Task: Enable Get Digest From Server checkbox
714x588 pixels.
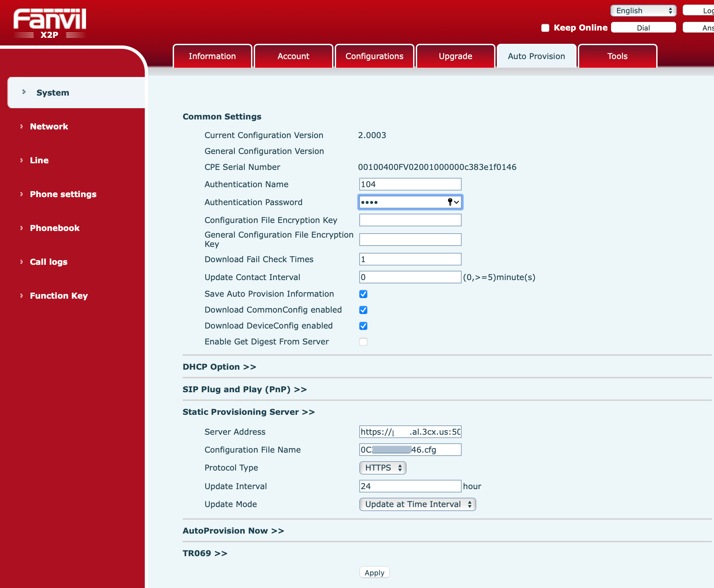Action: coord(363,342)
